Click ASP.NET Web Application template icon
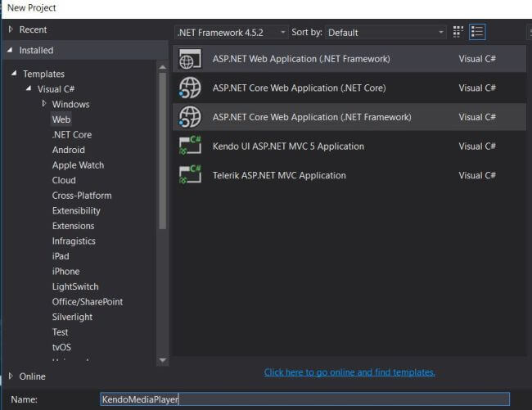This screenshot has width=532, height=410. [x=190, y=59]
